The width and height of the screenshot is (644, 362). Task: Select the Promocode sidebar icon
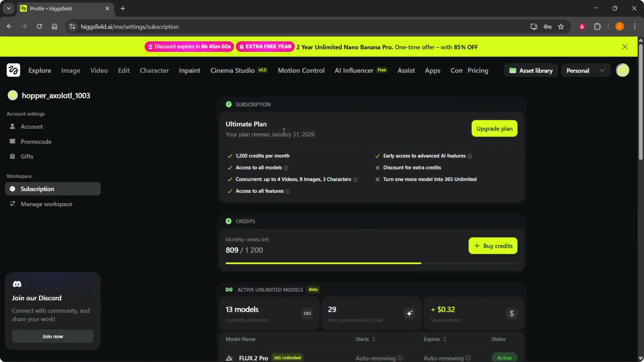click(x=12, y=141)
